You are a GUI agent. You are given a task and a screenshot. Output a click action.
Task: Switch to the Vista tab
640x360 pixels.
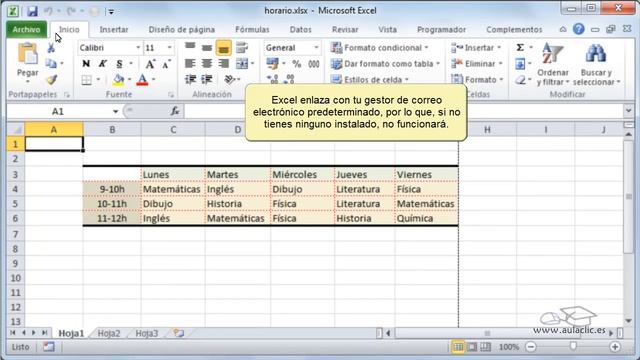[387, 29]
